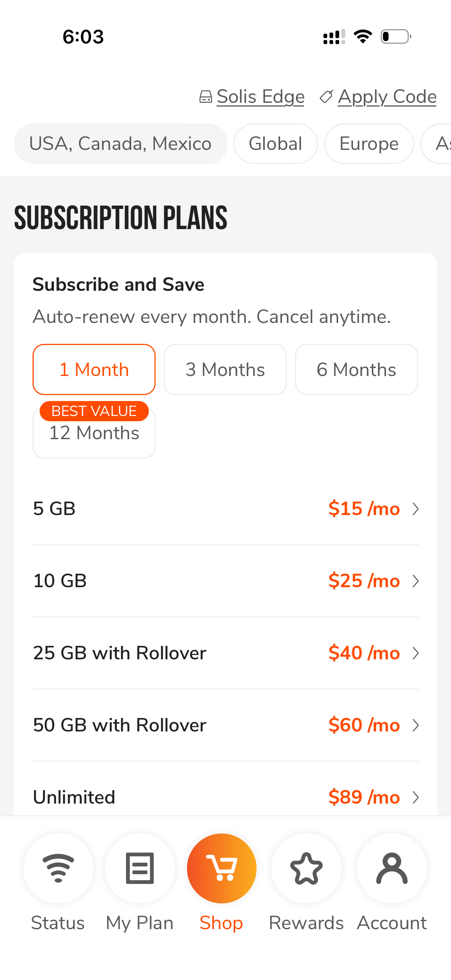Image resolution: width=451 pixels, height=980 pixels.
Task: Select the 1 Month duration option
Action: click(x=94, y=369)
